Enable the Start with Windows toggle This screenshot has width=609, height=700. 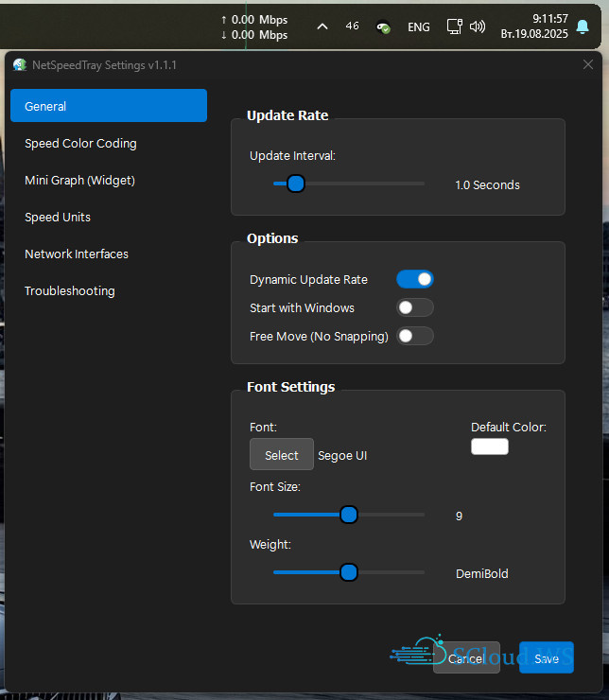(415, 307)
